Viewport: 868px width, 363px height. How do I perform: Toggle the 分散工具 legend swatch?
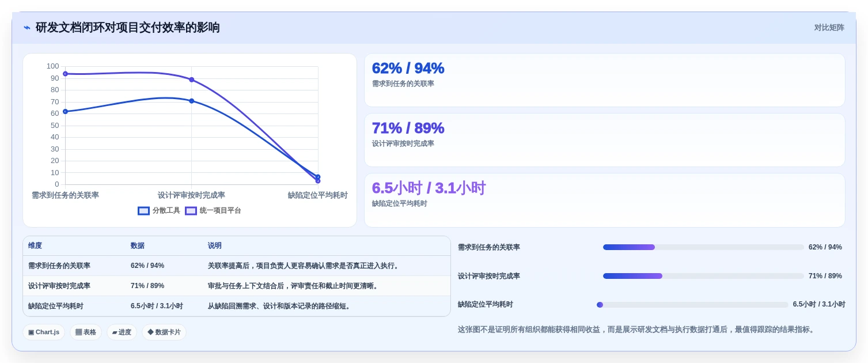pyautogui.click(x=143, y=211)
